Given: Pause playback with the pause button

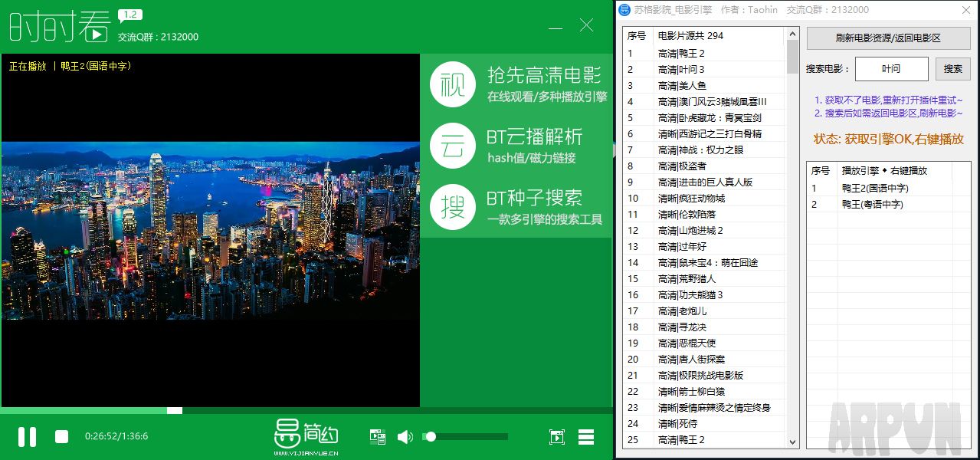Looking at the screenshot, I should (28, 436).
